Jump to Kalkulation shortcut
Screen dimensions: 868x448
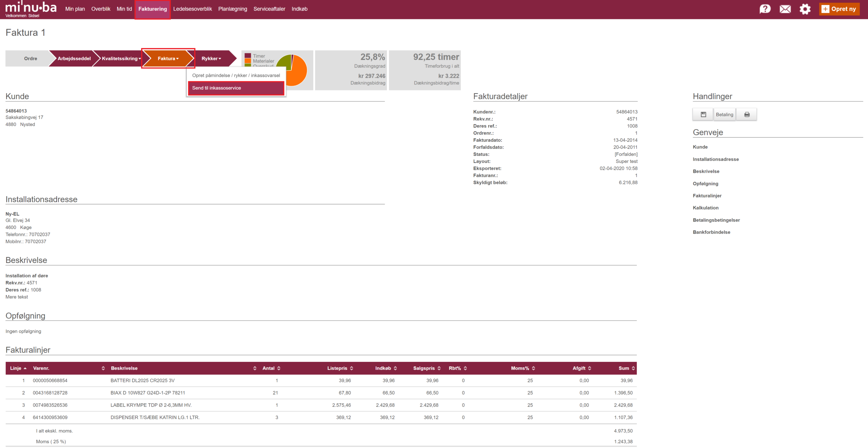pos(706,208)
